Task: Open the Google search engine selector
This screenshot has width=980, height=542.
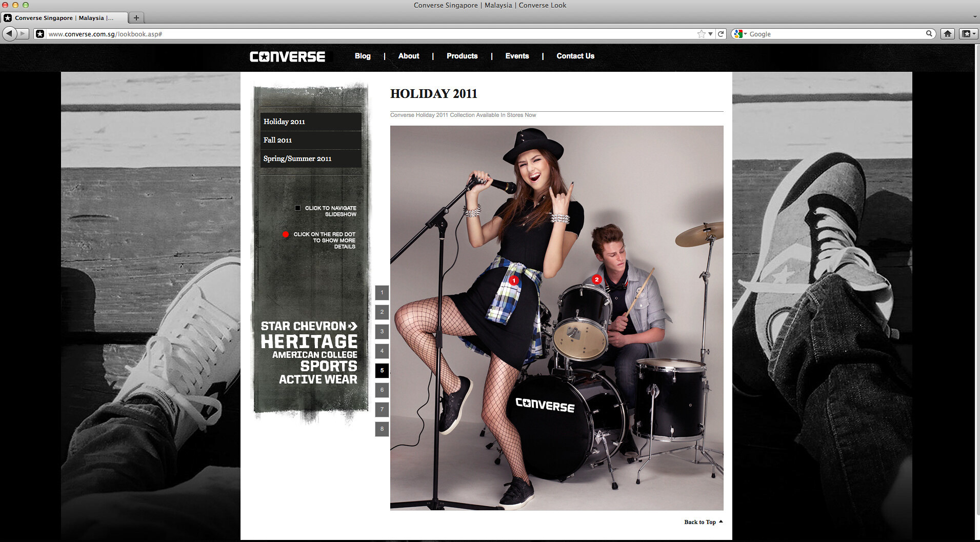Action: pyautogui.click(x=740, y=34)
